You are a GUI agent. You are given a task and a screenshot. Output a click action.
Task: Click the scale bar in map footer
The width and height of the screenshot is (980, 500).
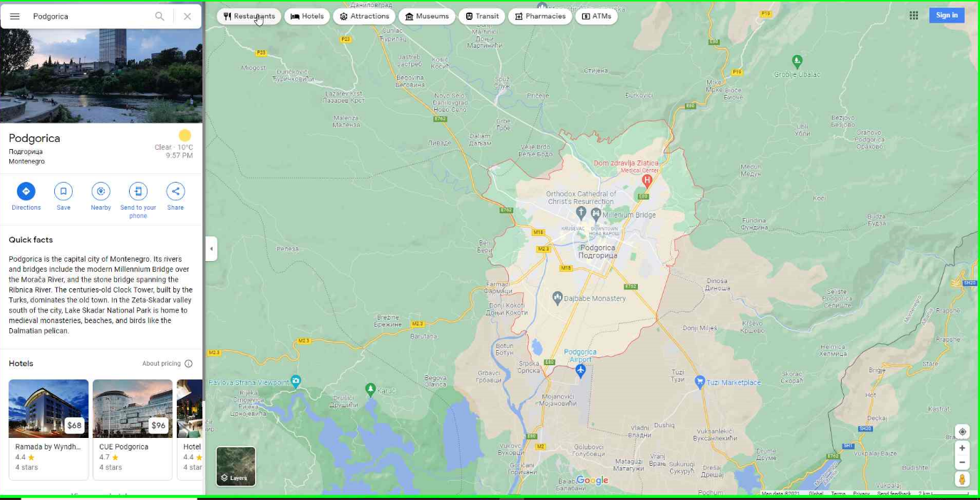pyautogui.click(x=944, y=494)
